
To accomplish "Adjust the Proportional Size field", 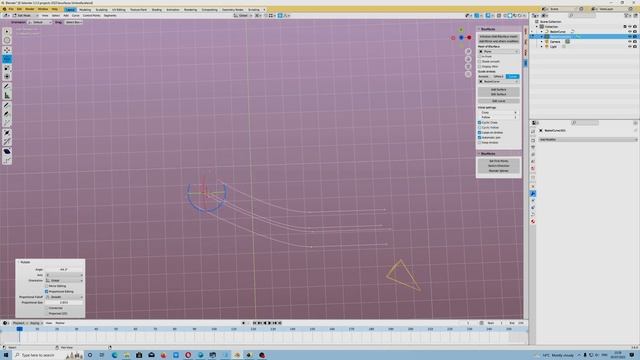I will click(64, 302).
